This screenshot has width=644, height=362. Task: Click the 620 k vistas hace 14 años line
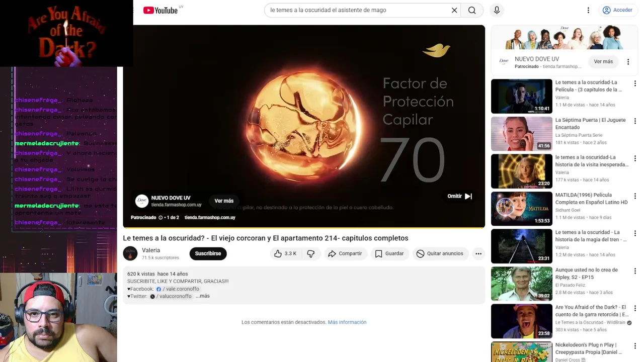157,274
